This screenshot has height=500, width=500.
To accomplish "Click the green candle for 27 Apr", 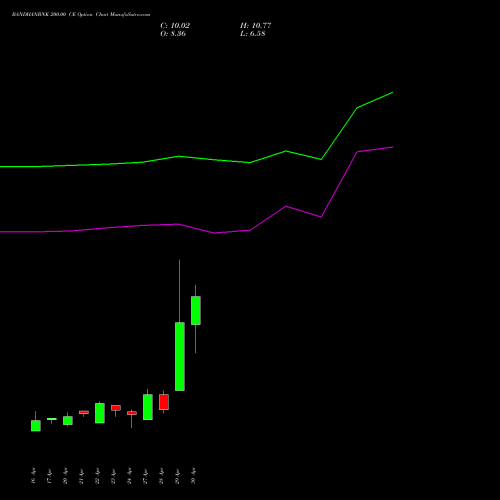I will click(148, 407).
